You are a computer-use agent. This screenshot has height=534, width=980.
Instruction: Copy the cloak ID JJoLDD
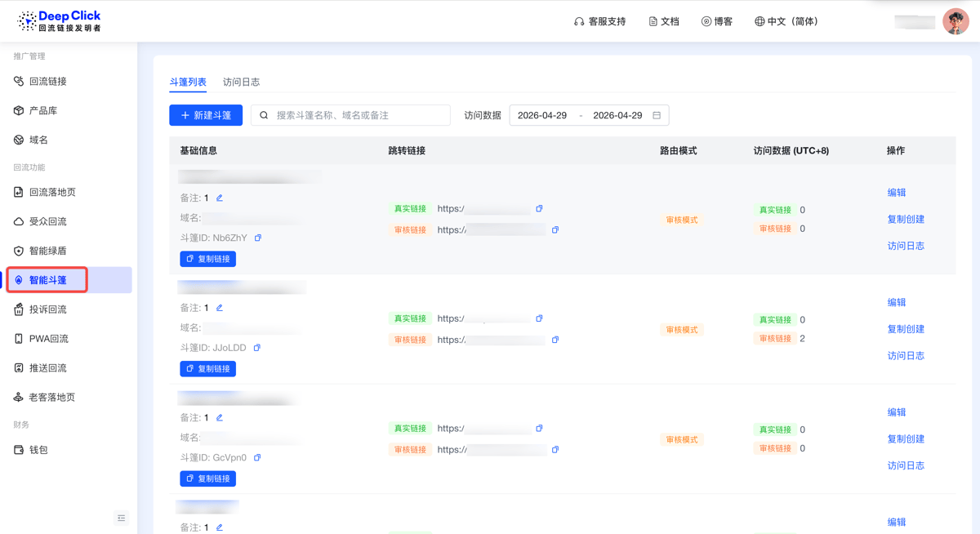[257, 348]
